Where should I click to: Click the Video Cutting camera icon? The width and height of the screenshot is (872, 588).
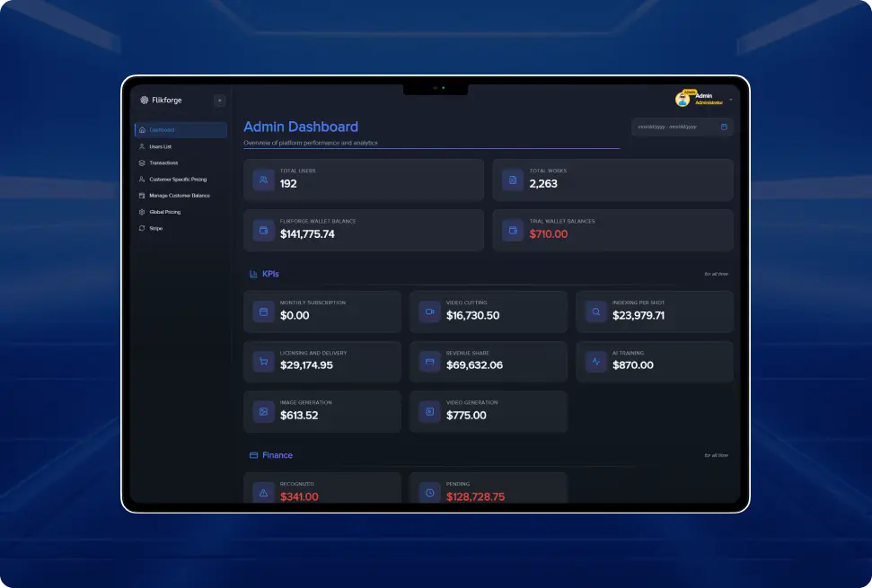tap(429, 311)
